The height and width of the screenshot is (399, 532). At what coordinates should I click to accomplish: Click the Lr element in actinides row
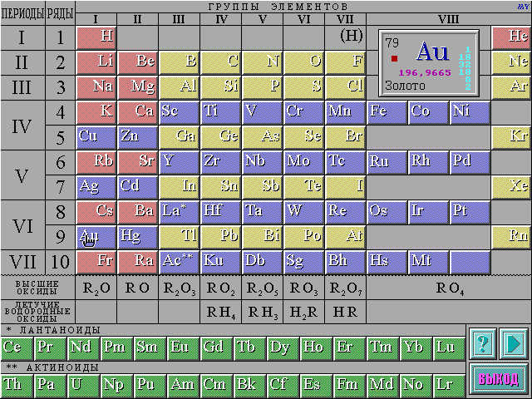[445, 384]
